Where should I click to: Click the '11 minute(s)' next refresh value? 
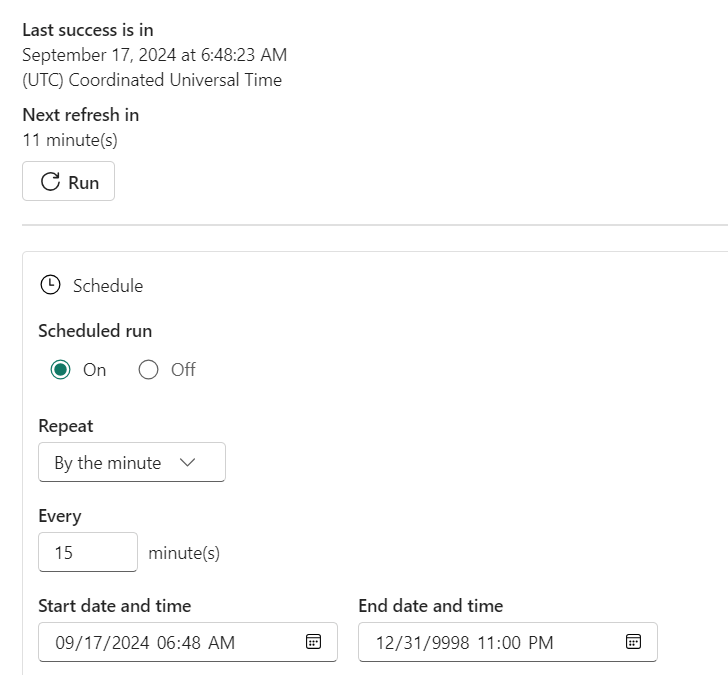point(70,140)
